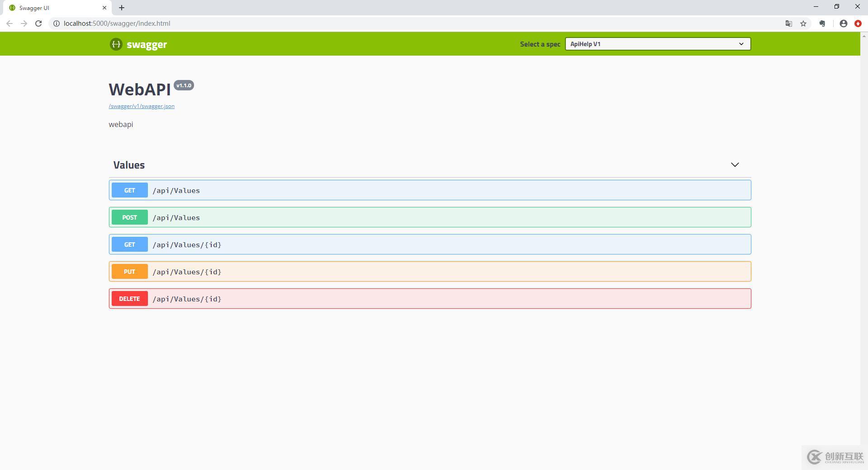Click the swagger logo icon
The image size is (868, 470).
coord(116,44)
